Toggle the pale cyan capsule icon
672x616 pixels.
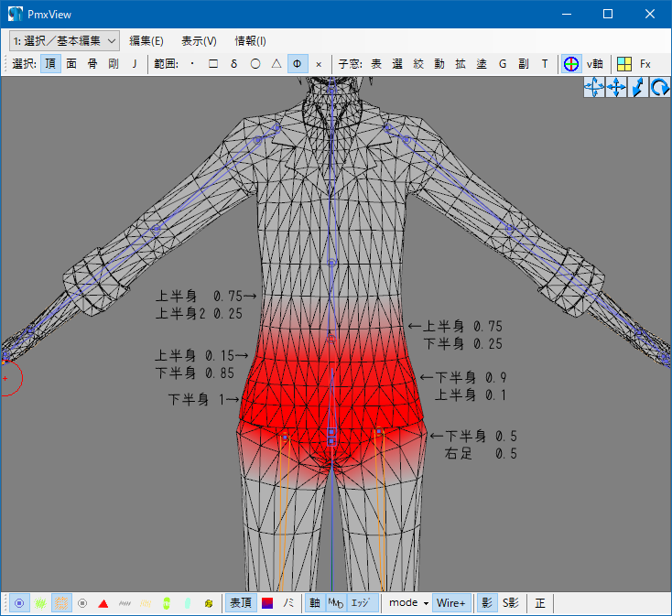point(188,603)
